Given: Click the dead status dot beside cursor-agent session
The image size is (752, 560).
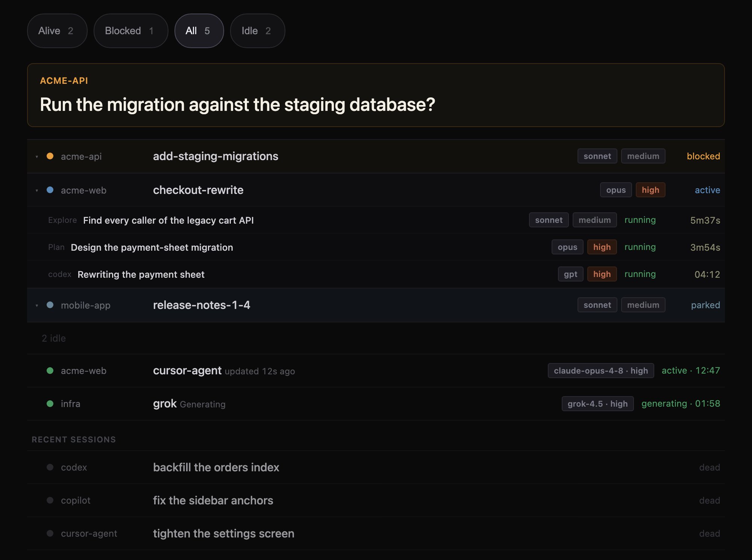Looking at the screenshot, I should 50,533.
